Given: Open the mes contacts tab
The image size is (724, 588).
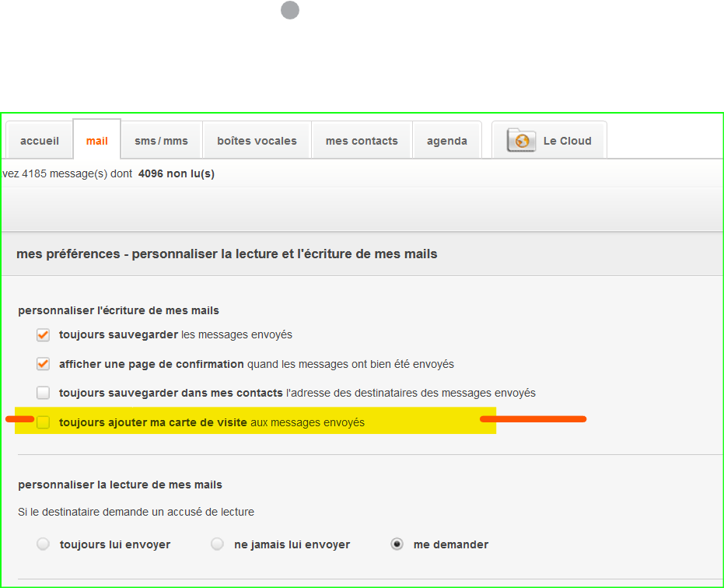Looking at the screenshot, I should pos(362,141).
